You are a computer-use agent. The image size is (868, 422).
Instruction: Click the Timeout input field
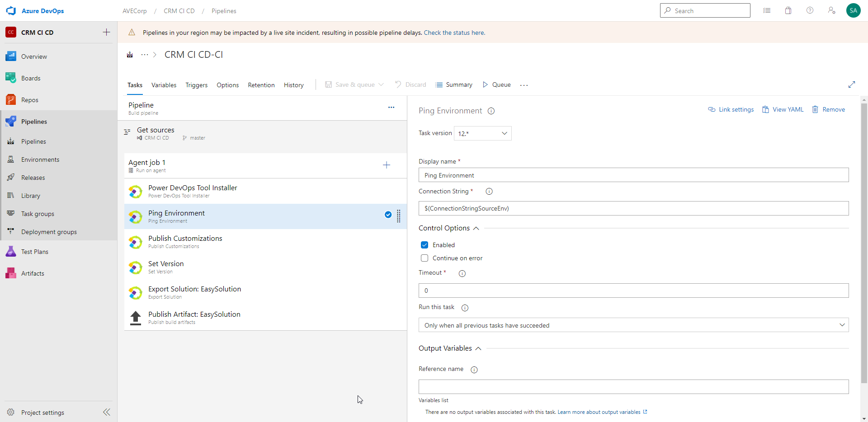tap(633, 291)
